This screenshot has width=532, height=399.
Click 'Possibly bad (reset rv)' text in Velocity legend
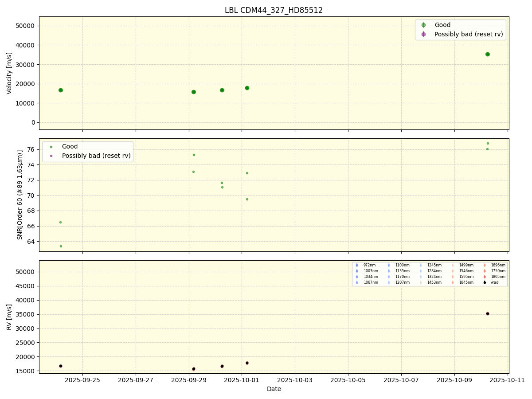click(469, 34)
